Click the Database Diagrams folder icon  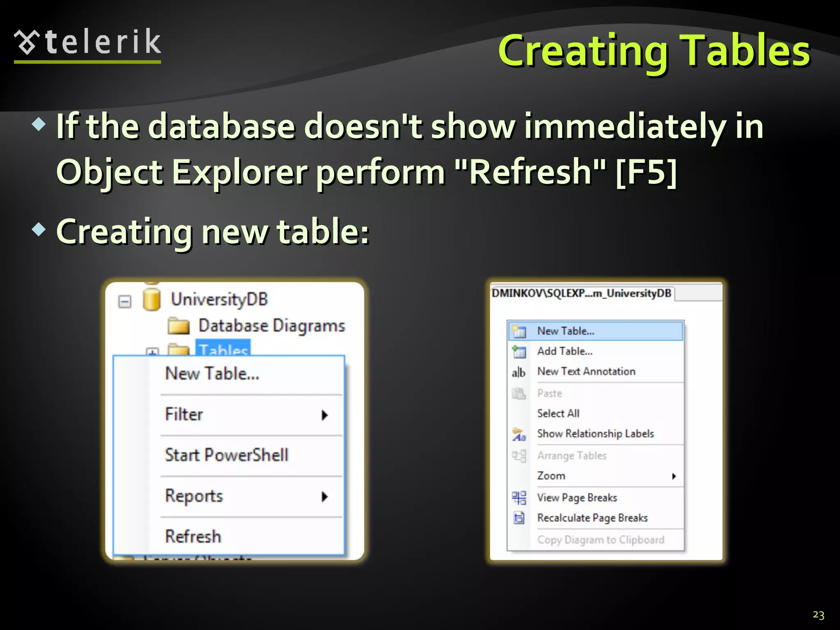179,326
